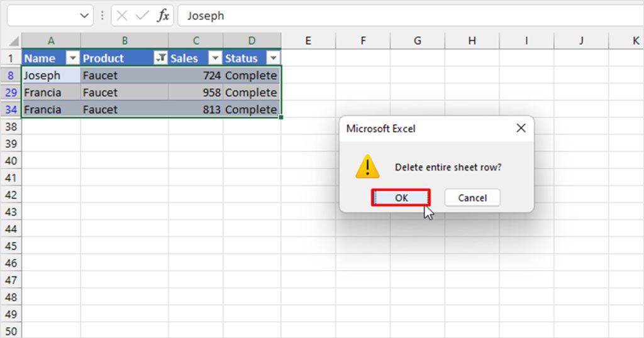Open the Status column filter dropdown
The width and height of the screenshot is (644, 338).
[x=273, y=58]
